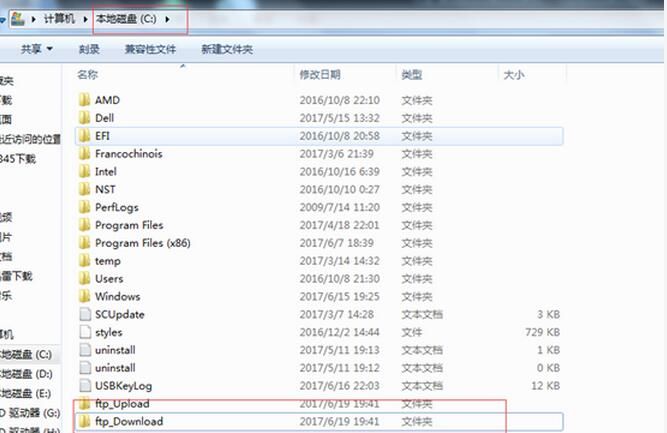
Task: Click the USBKeyLog document icon
Action: (x=84, y=386)
